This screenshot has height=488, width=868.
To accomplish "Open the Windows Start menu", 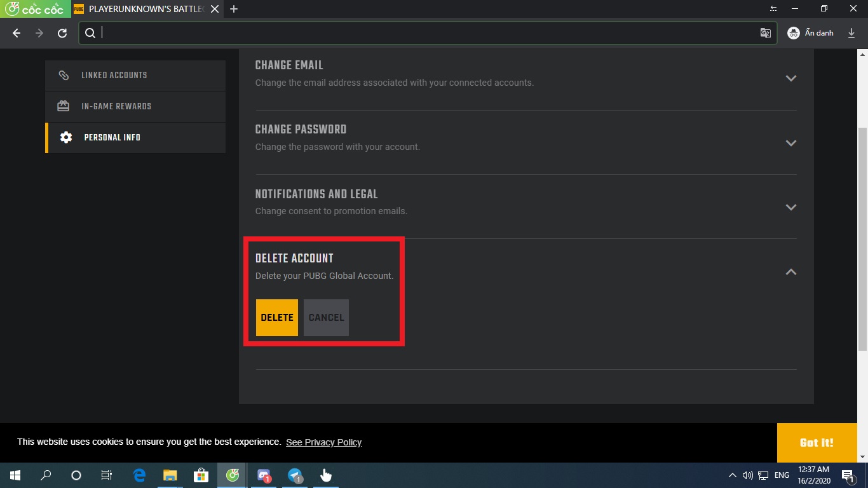I will pos(15,475).
